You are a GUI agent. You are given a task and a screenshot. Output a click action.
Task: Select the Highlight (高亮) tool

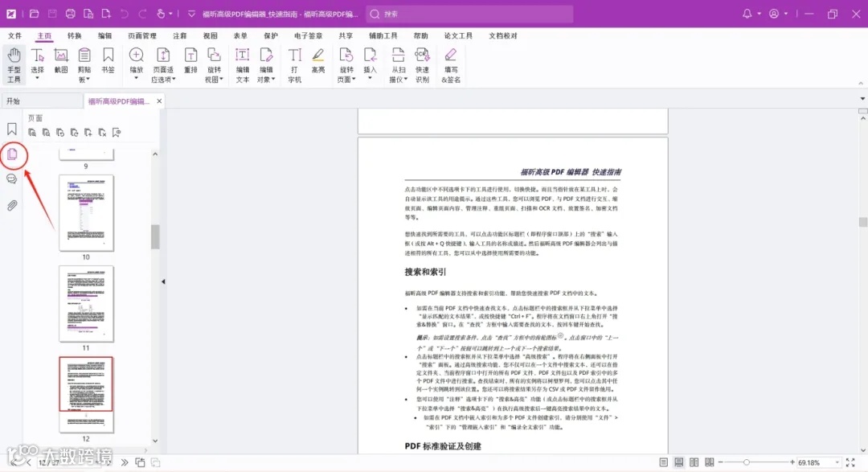click(317, 61)
